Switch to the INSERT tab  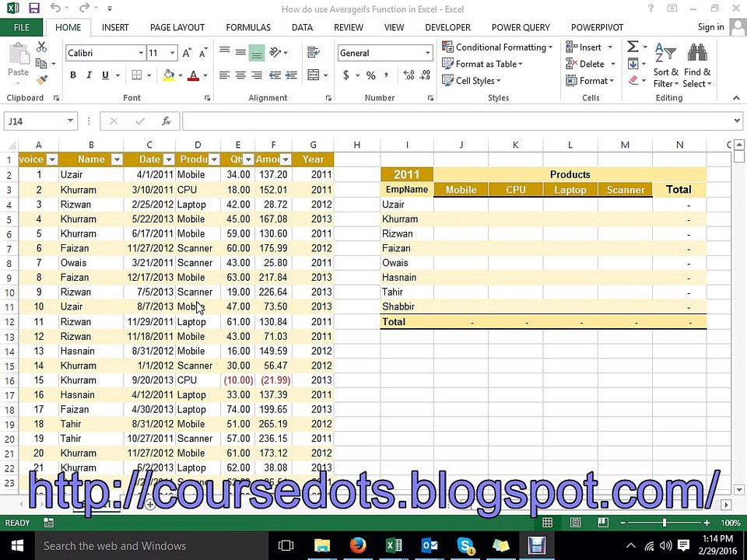[115, 28]
